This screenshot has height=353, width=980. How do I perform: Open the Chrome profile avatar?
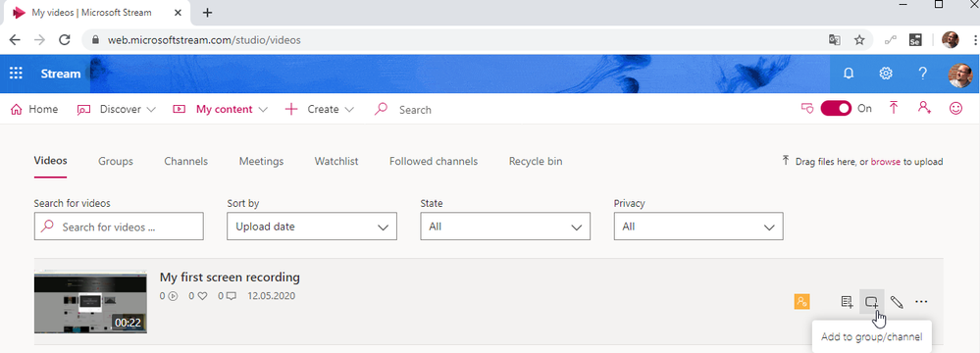tap(950, 40)
